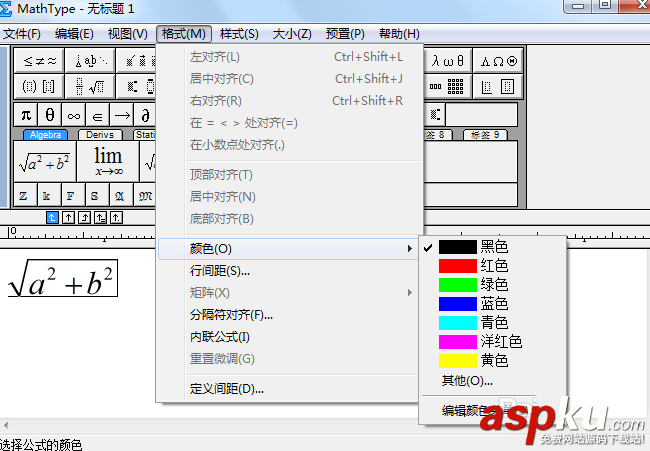Choose 其他(O)... custom color option
The width and height of the screenshot is (650, 451).
pos(493,380)
